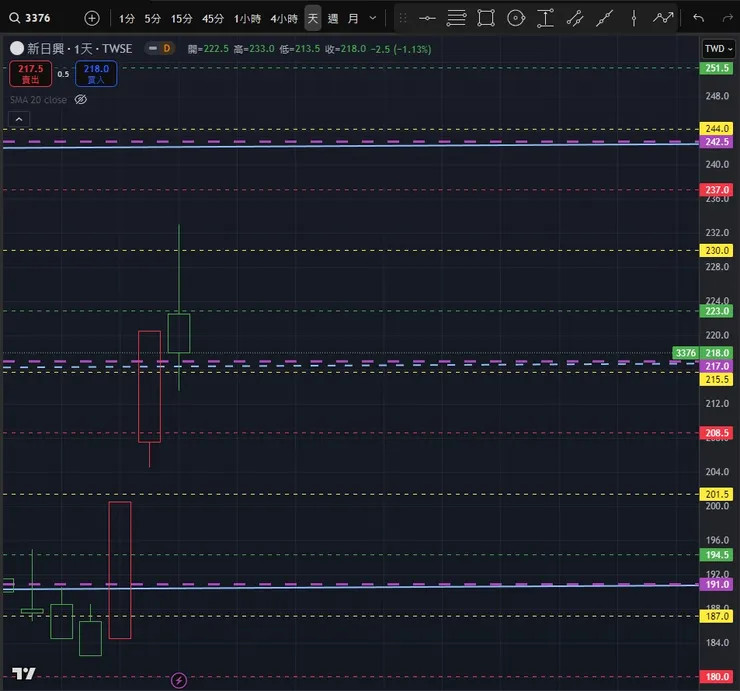This screenshot has height=691, width=740.
Task: Select the vertical line tool
Action: pos(634,18)
